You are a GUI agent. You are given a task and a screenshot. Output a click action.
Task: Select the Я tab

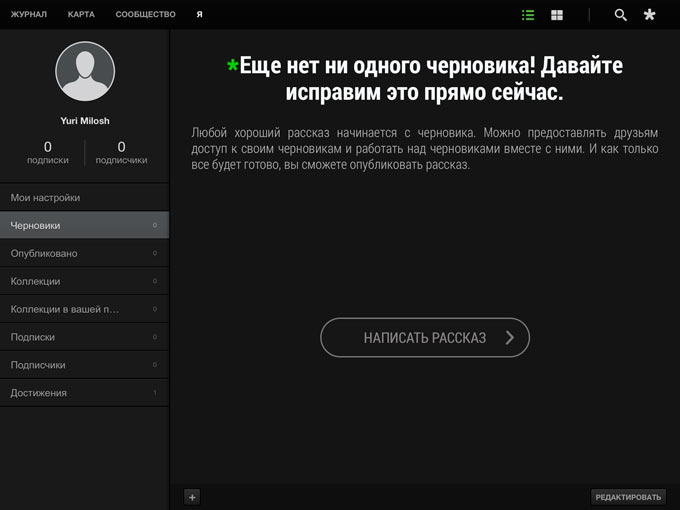click(200, 15)
